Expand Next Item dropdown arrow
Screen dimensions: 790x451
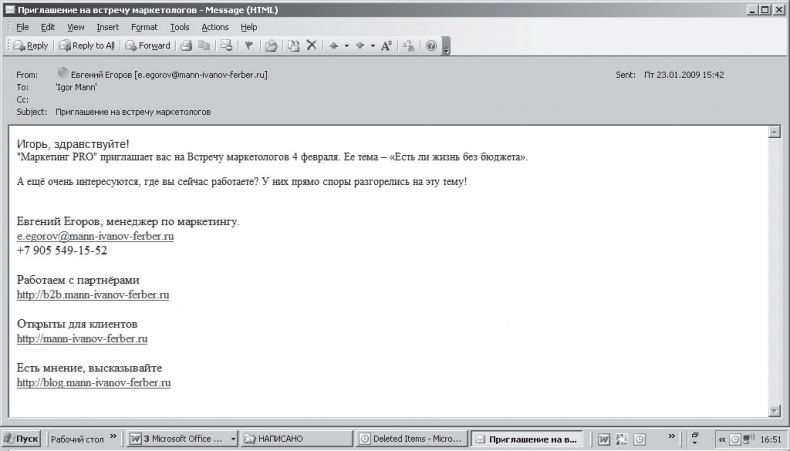point(373,46)
